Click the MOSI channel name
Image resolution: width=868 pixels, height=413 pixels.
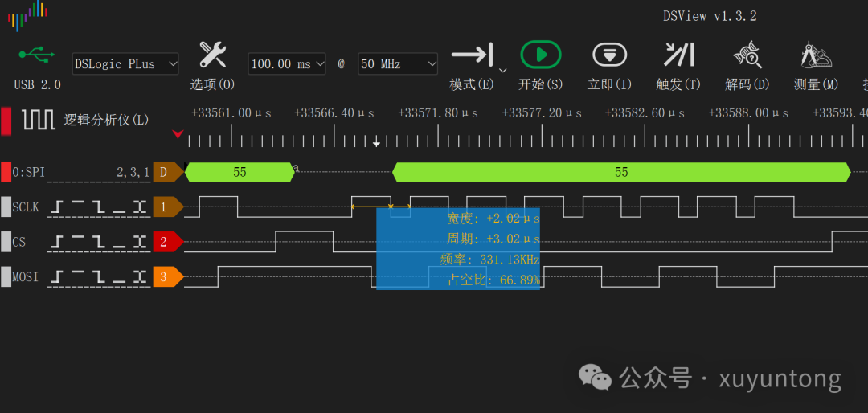(x=26, y=277)
